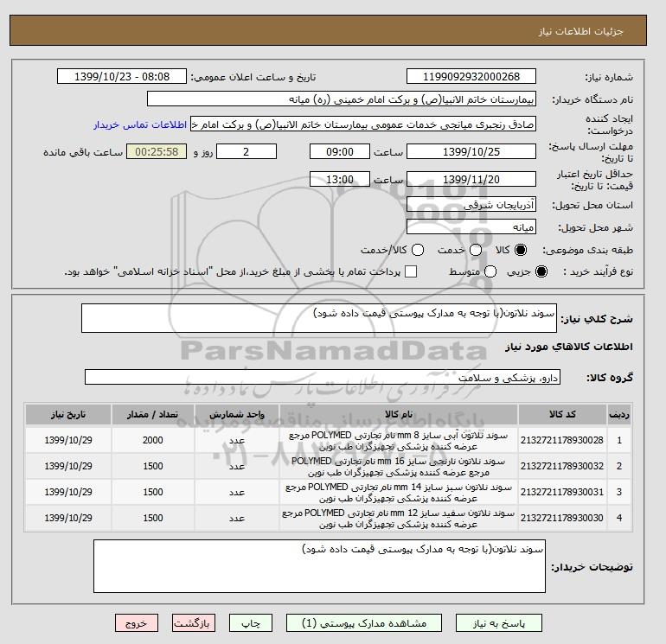
Task: Tick the Islamic treasury payment checkbox
Action: tap(411, 271)
